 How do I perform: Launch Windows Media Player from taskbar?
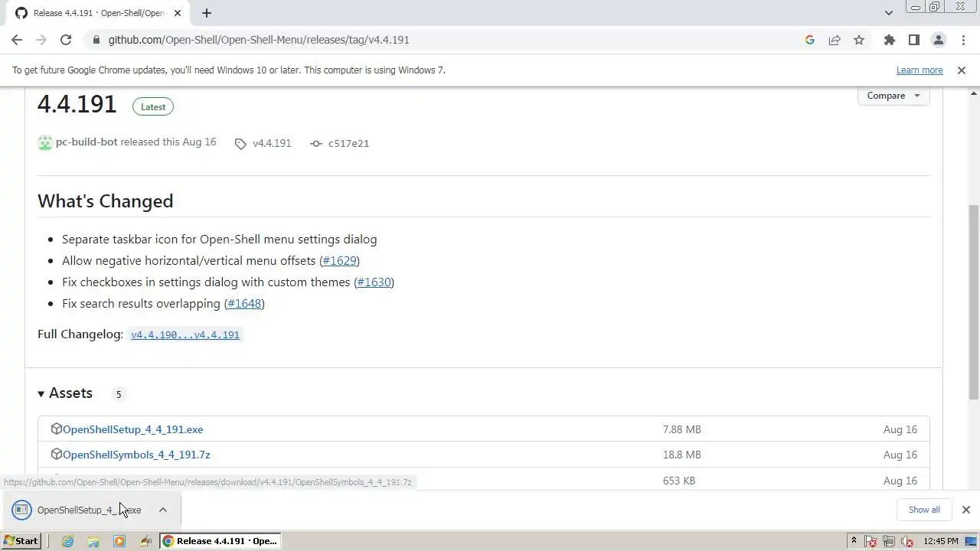tap(119, 541)
